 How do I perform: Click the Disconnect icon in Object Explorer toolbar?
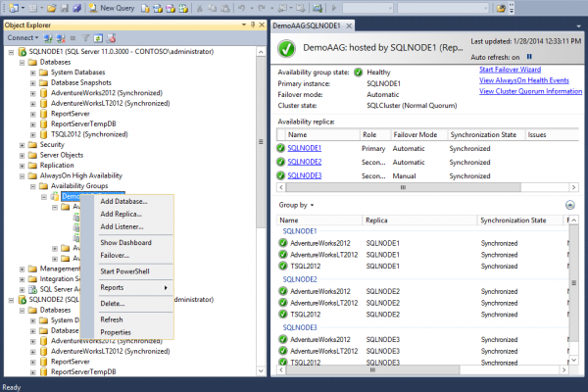(x=62, y=37)
